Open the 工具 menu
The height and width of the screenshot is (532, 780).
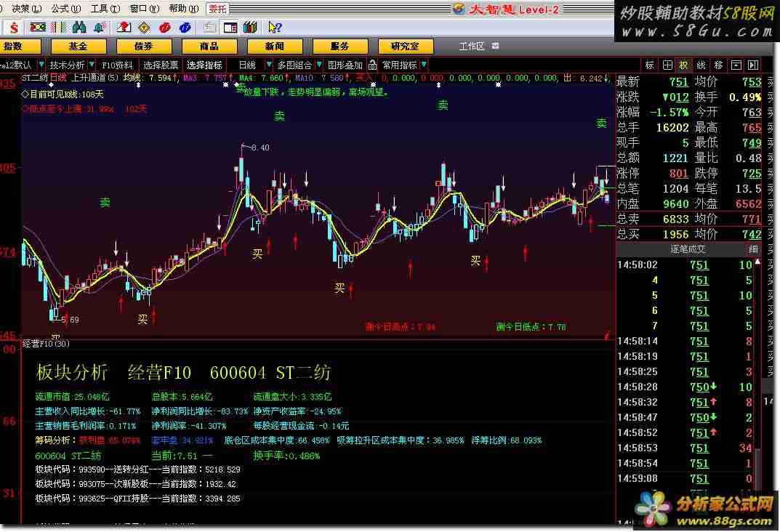[x=102, y=9]
